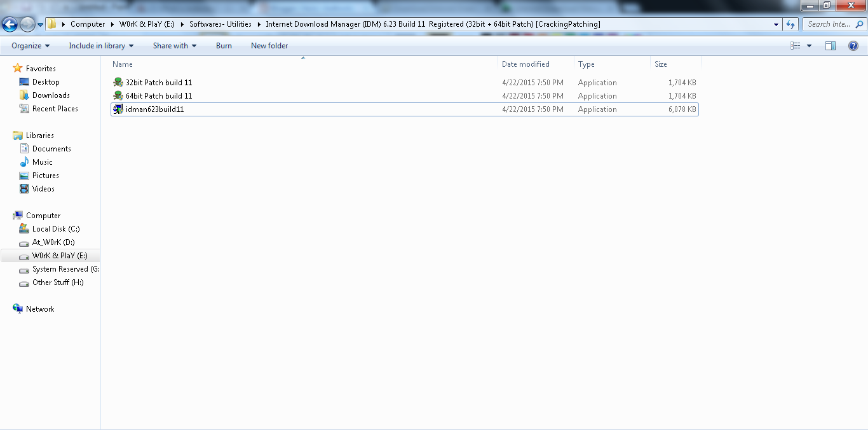Select Softwares- Utilities breadcrumb segment
Image resolution: width=868 pixels, height=430 pixels.
pyautogui.click(x=220, y=24)
